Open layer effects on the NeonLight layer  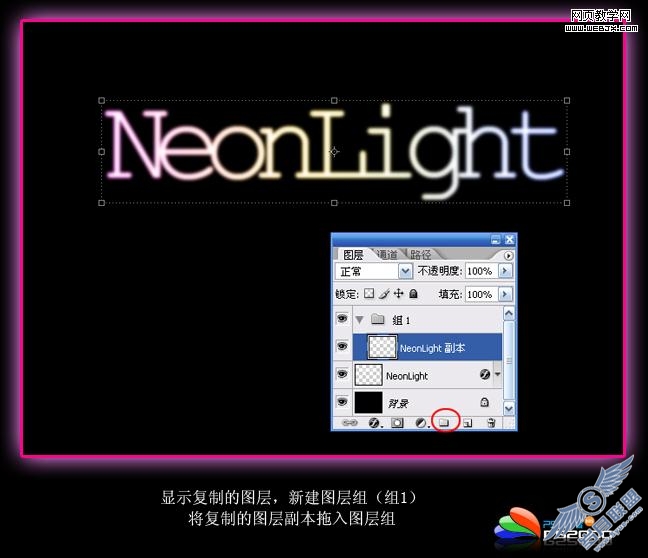point(485,374)
